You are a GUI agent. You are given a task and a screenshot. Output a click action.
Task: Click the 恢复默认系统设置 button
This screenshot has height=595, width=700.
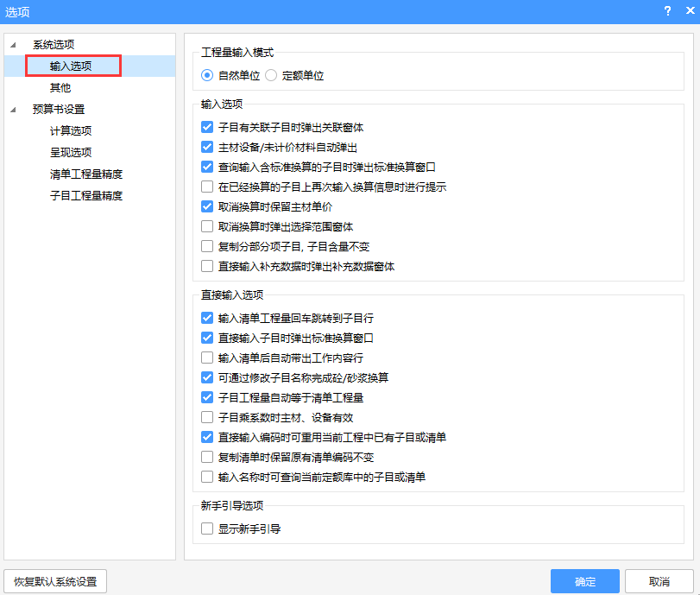(x=55, y=581)
